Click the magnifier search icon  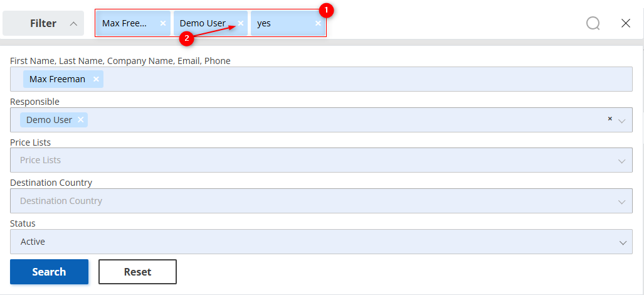pyautogui.click(x=593, y=23)
